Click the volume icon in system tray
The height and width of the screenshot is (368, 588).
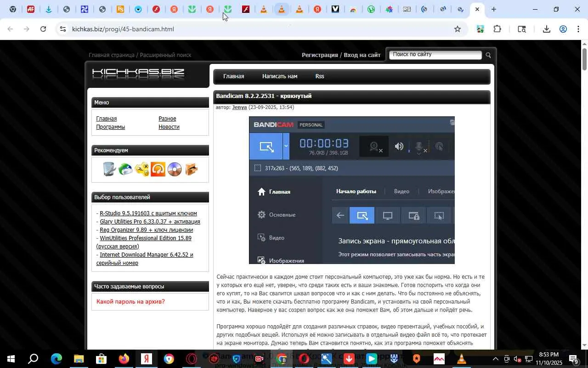pos(517,359)
